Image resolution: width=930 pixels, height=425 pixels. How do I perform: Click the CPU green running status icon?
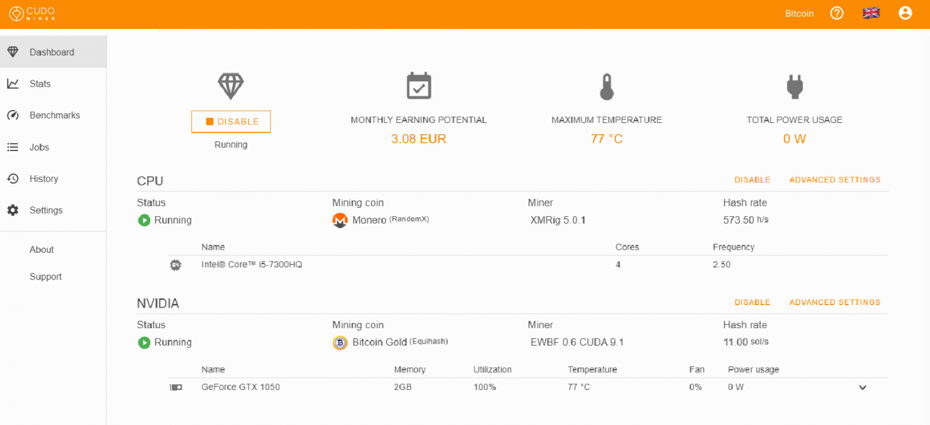(144, 221)
